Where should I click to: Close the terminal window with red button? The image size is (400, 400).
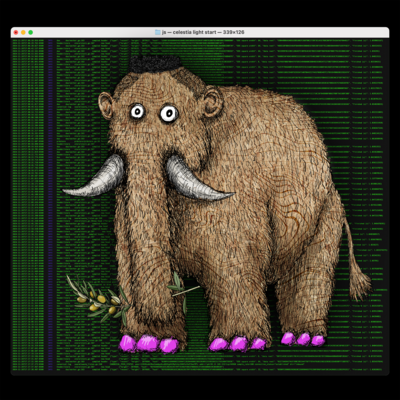pos(16,32)
